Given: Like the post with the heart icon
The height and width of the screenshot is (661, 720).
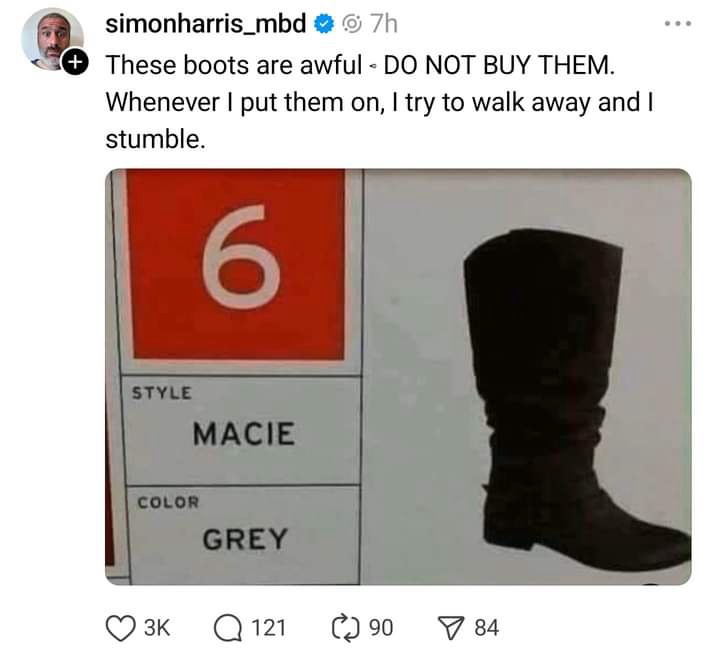Looking at the screenshot, I should click(120, 628).
